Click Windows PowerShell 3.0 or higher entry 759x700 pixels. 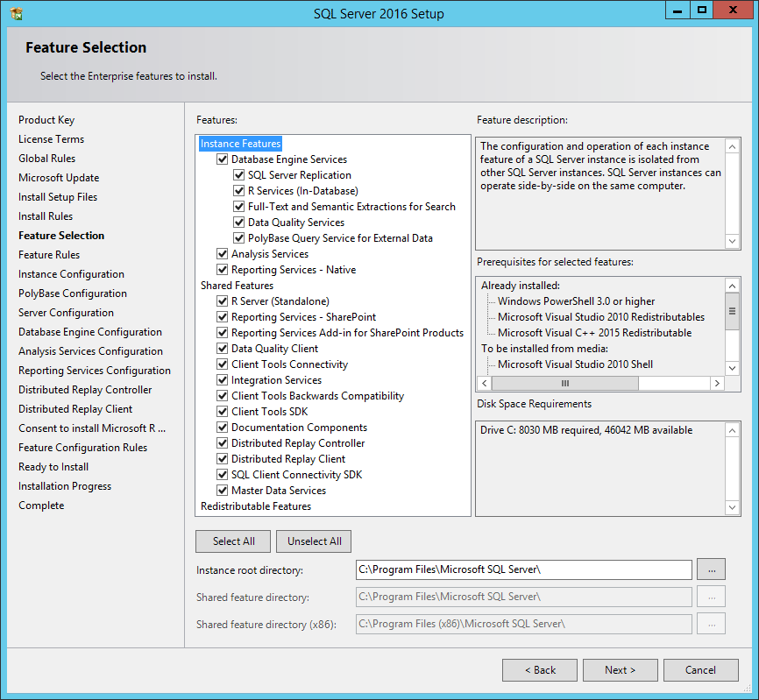(576, 301)
